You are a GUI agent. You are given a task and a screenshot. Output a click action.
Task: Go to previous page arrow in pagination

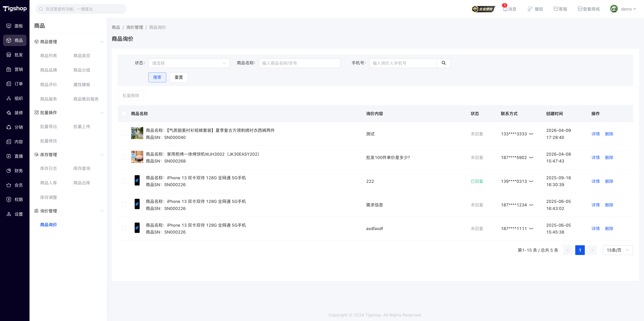(x=568, y=250)
